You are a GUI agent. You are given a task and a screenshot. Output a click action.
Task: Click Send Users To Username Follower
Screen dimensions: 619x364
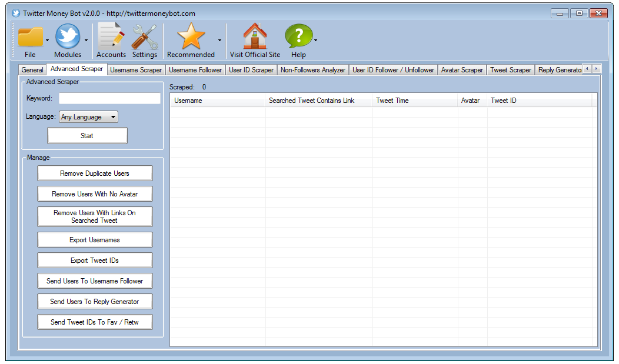(x=95, y=280)
